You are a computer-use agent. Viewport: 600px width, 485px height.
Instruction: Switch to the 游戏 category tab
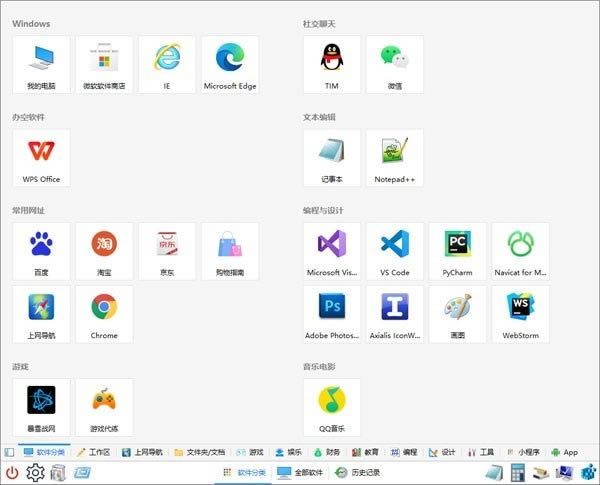click(249, 452)
